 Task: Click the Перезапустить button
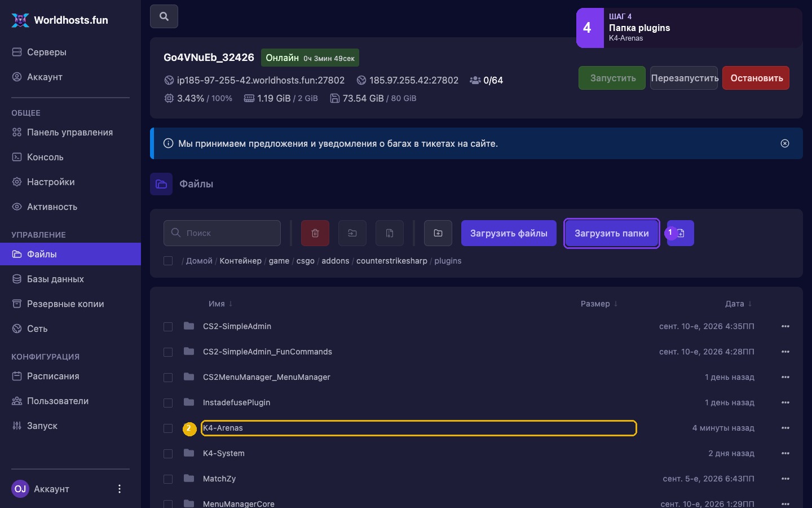(684, 78)
